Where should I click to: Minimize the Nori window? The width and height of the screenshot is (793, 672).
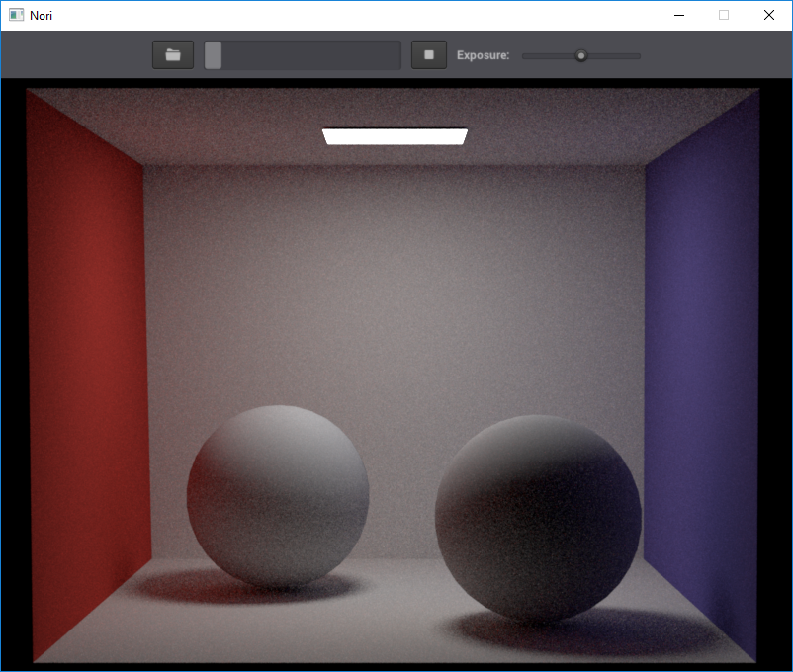pyautogui.click(x=679, y=15)
